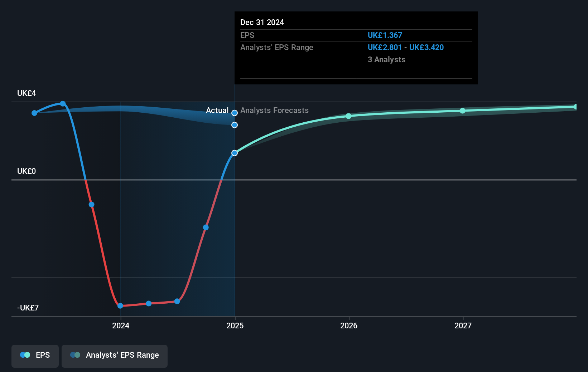Click the lowest EPS data point near 2024

(121, 305)
